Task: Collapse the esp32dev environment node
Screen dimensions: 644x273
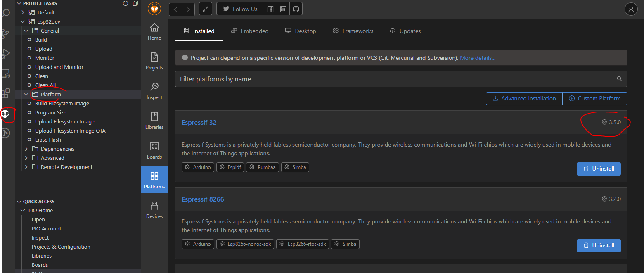Action: (x=23, y=21)
